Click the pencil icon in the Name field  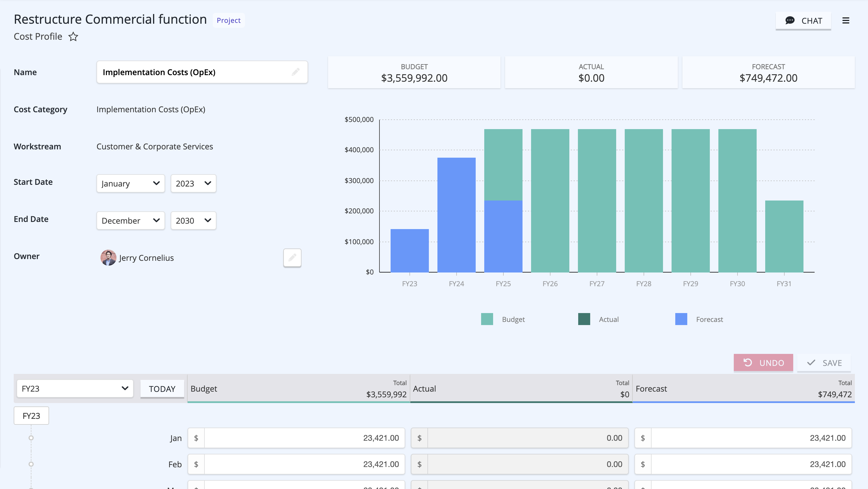coord(296,72)
